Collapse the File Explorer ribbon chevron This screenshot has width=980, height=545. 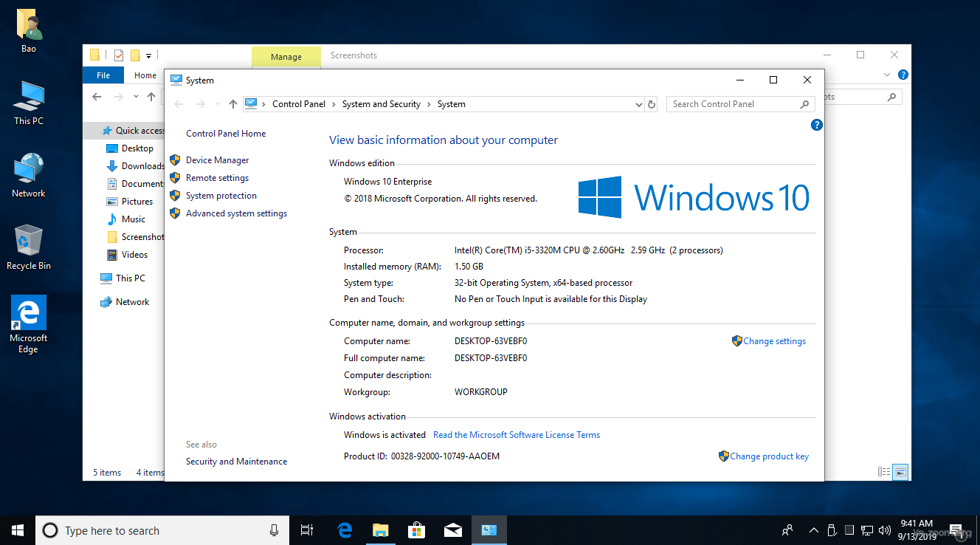[x=888, y=75]
